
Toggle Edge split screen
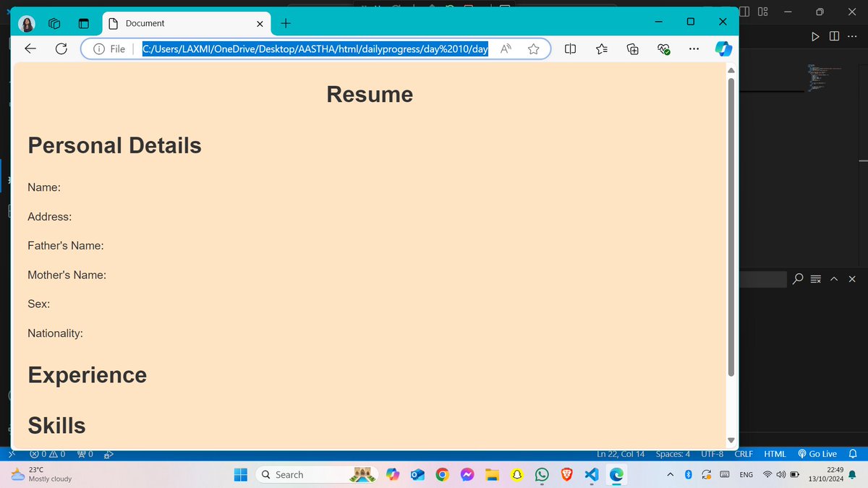point(570,48)
